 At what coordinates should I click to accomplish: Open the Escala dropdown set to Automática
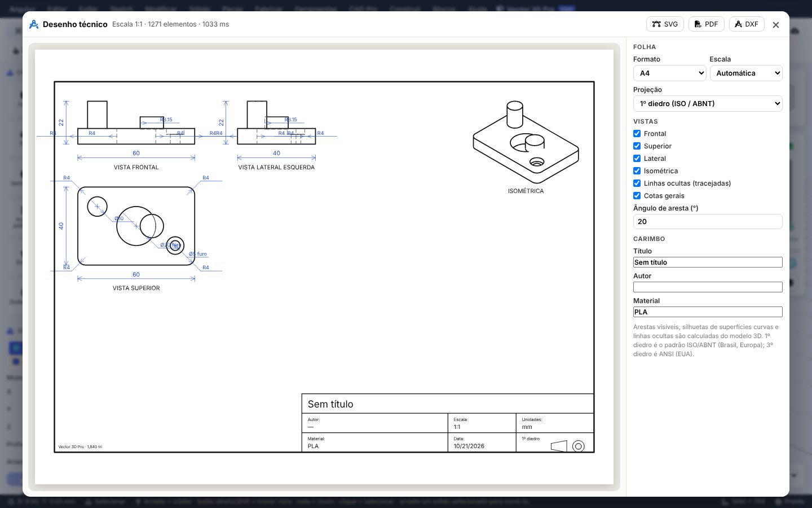point(746,73)
